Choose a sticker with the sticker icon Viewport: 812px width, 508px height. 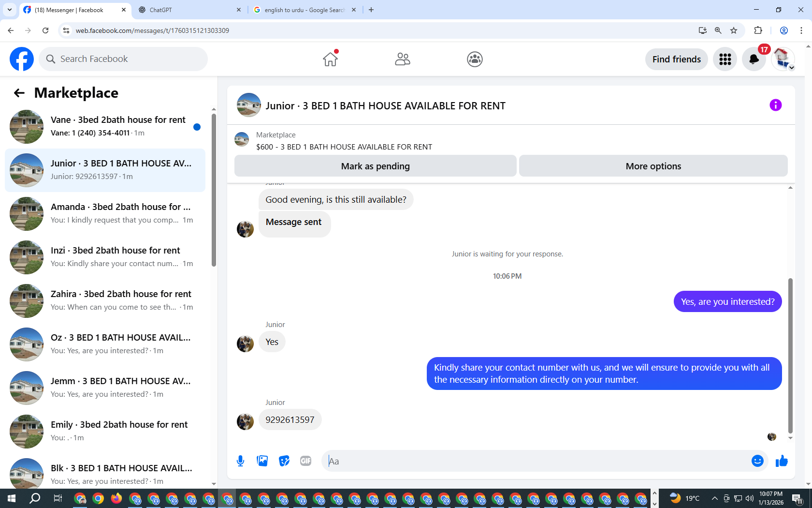click(x=284, y=461)
